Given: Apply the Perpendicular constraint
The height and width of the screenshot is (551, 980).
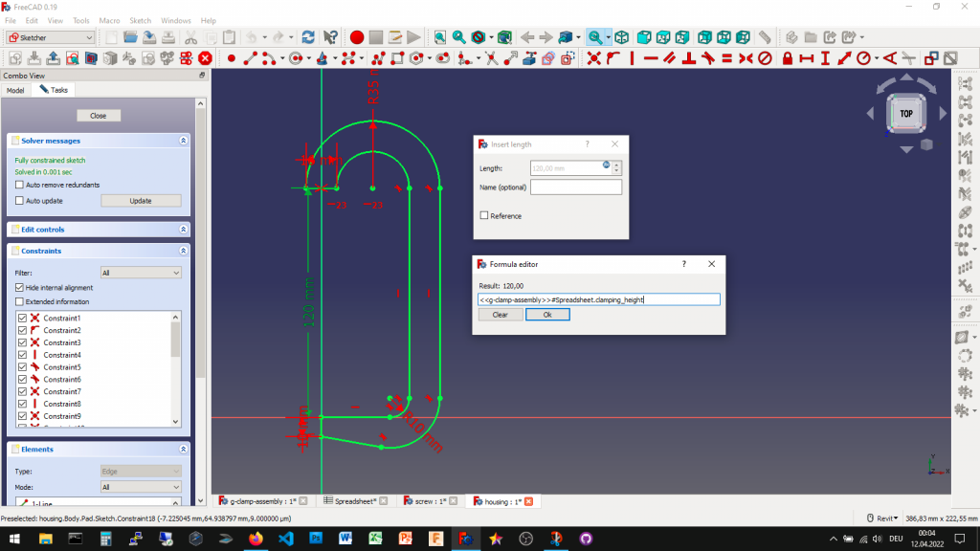Looking at the screenshot, I should (x=689, y=58).
